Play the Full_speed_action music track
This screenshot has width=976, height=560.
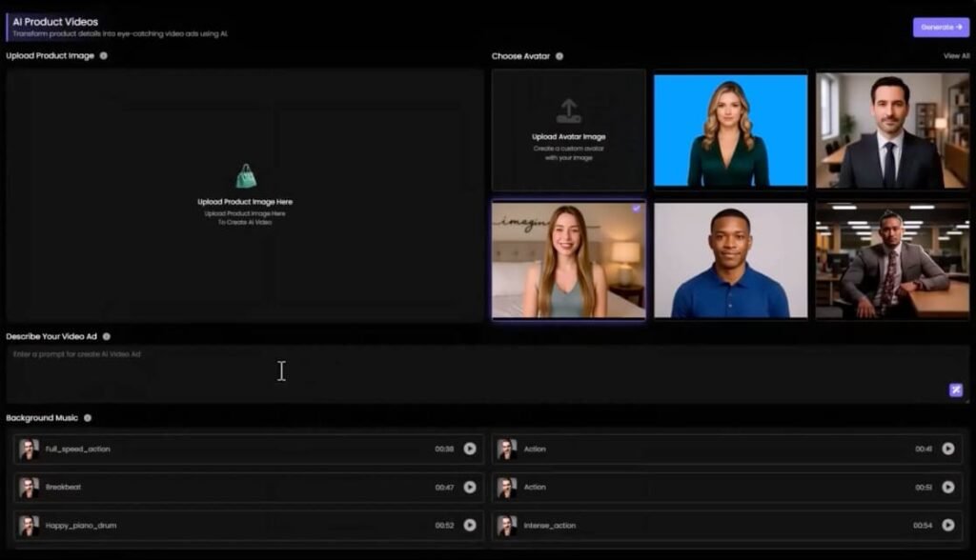[x=470, y=449]
